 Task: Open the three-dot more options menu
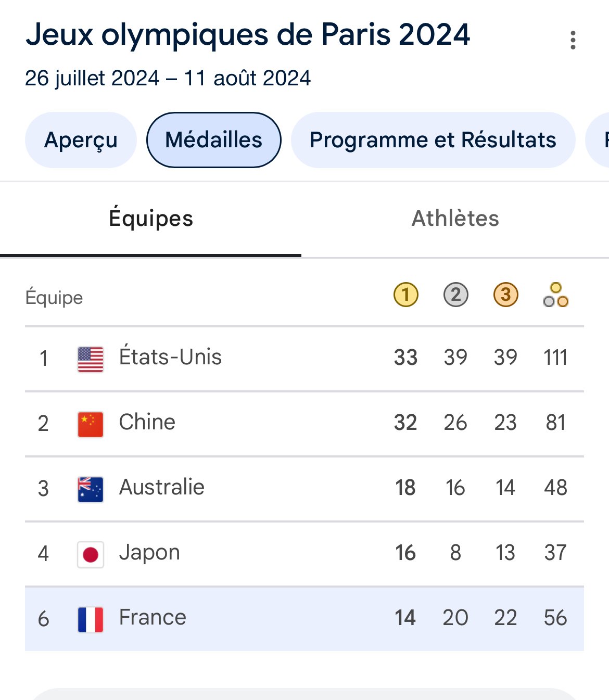[573, 40]
